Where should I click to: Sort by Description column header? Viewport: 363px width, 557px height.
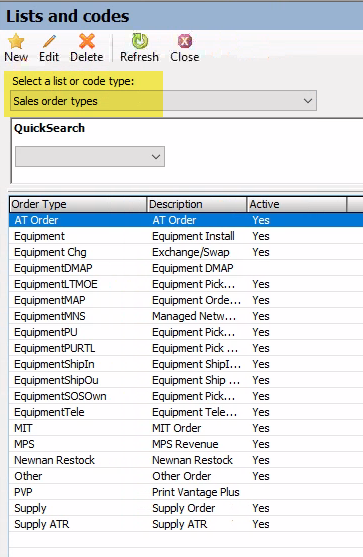pyautogui.click(x=196, y=204)
